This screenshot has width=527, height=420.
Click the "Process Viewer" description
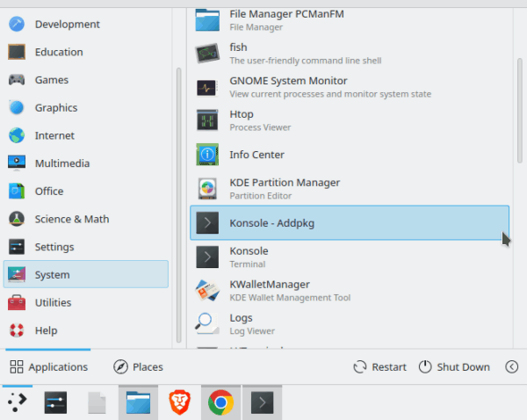[x=260, y=127]
